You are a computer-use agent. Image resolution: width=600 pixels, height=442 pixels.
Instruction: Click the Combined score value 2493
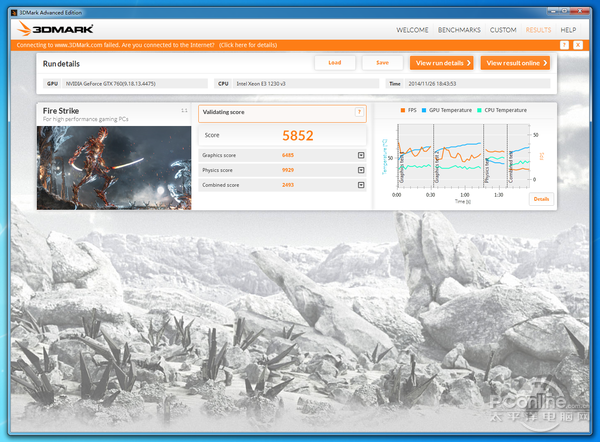coord(288,185)
